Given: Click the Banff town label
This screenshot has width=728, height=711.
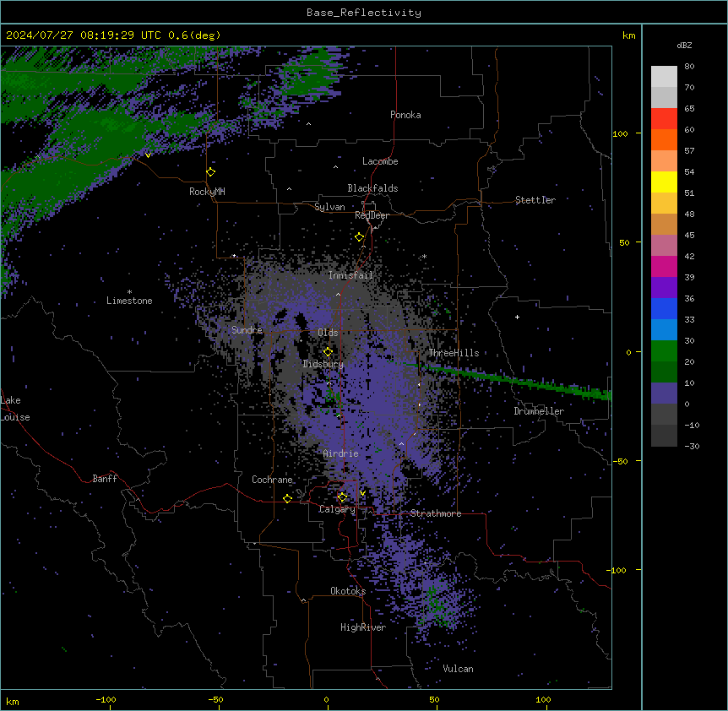Looking at the screenshot, I should [105, 479].
